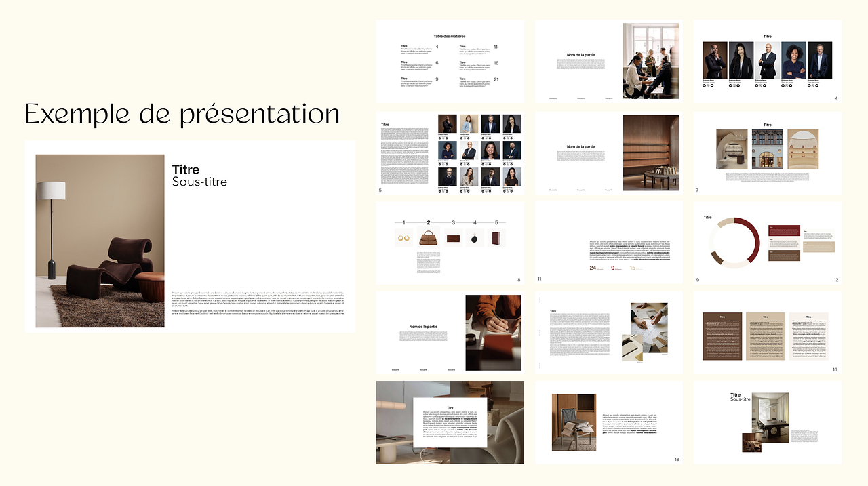Open the slide with full-bleed interior background photo
868x486 pixels.
450,422
